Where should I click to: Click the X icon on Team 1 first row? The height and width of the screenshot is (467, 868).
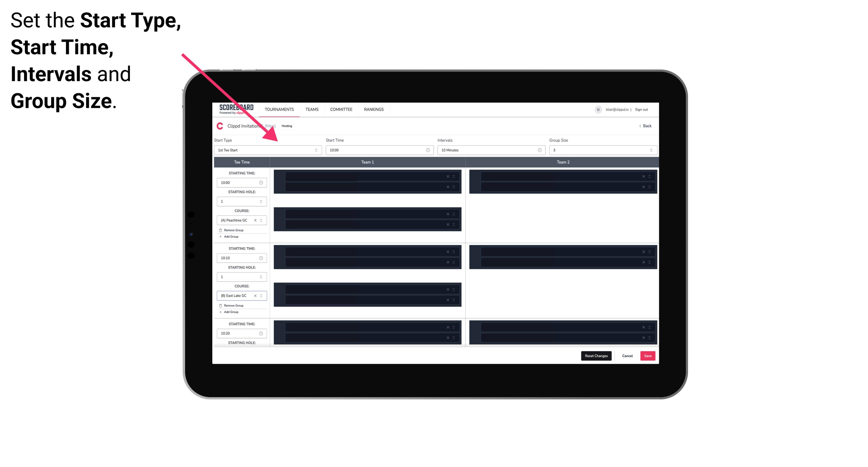448,176
